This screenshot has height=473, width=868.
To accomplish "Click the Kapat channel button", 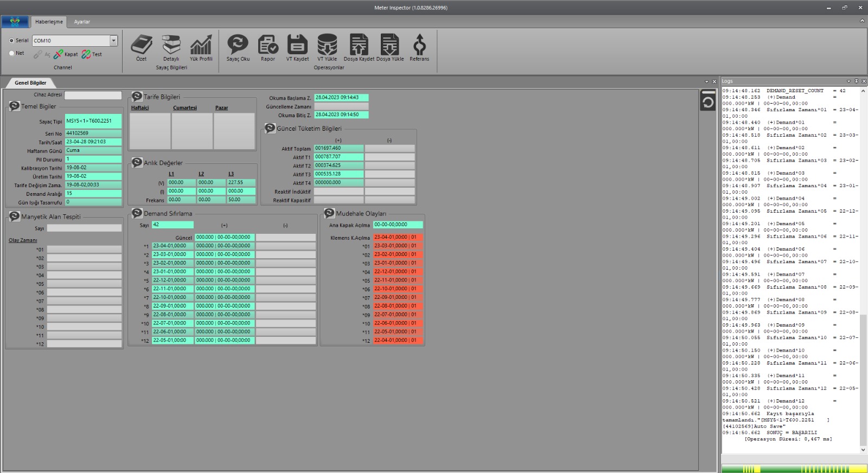I will pos(66,54).
